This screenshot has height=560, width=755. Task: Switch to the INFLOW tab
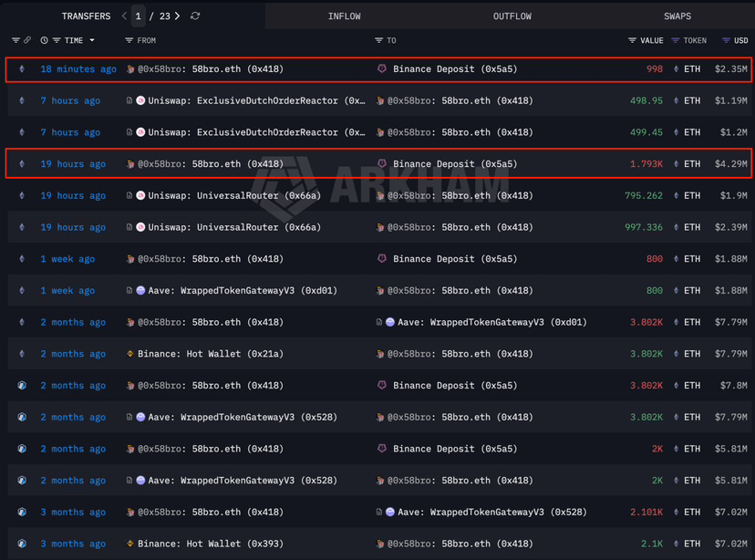(x=344, y=16)
